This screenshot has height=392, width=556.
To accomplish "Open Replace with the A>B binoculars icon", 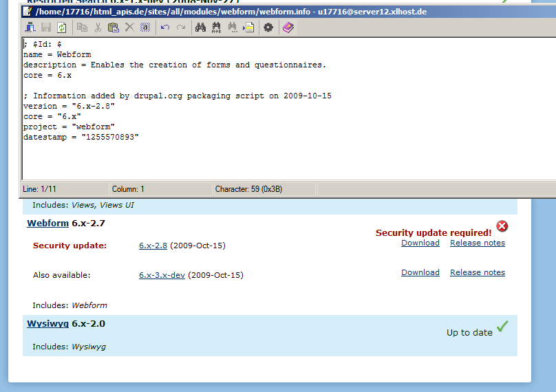I will [216, 28].
